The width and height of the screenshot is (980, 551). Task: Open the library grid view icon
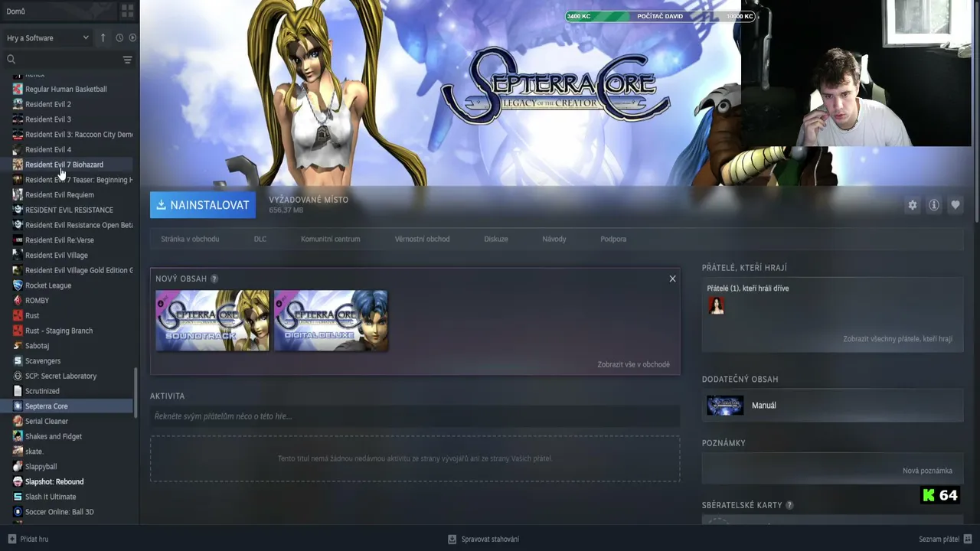coord(127,11)
